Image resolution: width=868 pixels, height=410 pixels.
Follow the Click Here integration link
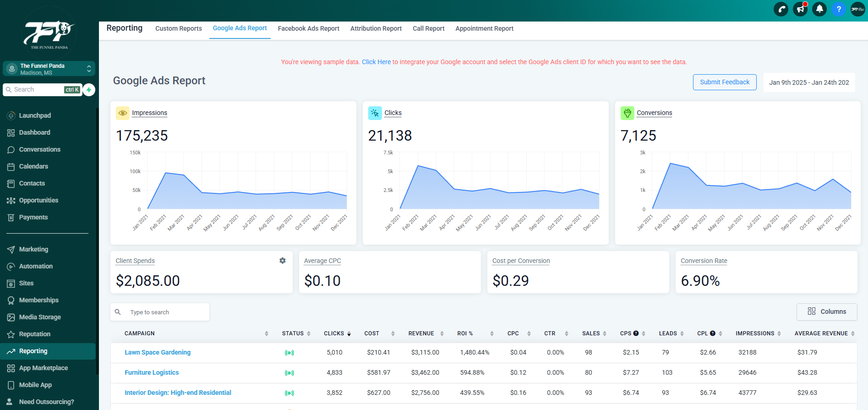(376, 62)
